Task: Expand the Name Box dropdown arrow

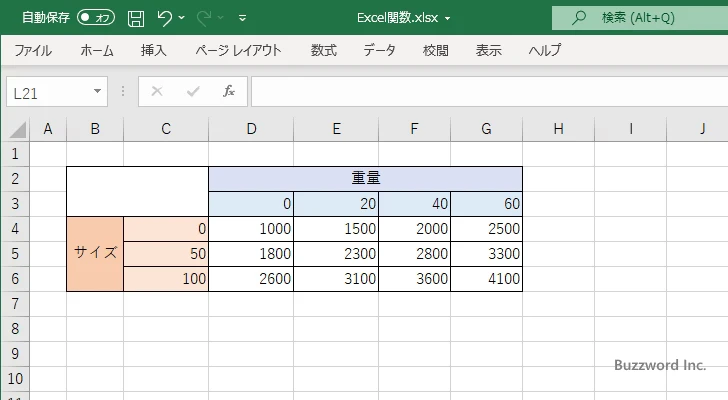Action: point(98,91)
